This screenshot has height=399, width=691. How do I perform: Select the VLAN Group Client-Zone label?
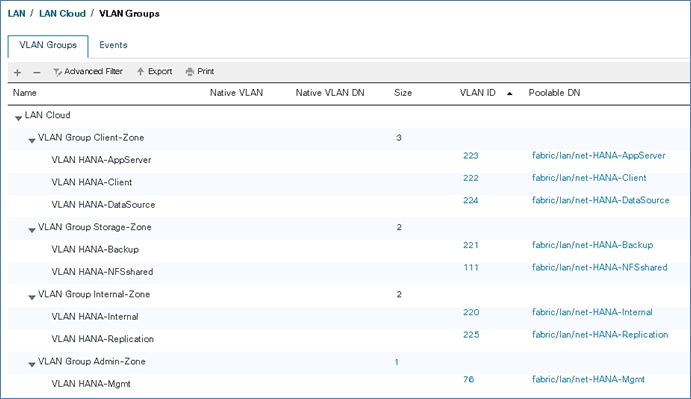coord(91,138)
